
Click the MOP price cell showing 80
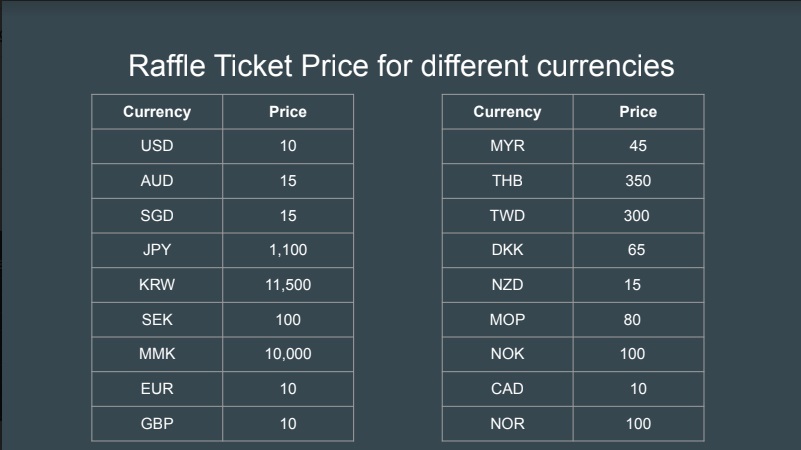(639, 320)
